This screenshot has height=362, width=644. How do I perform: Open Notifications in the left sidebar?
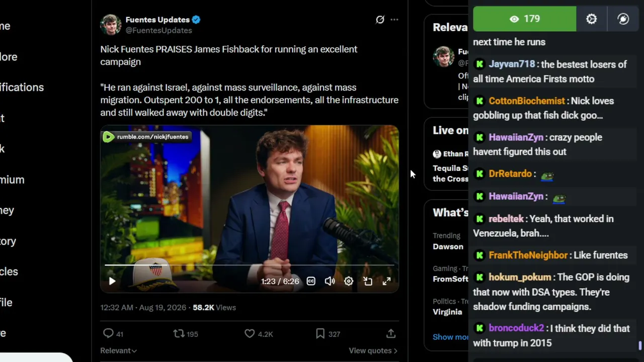click(22, 87)
